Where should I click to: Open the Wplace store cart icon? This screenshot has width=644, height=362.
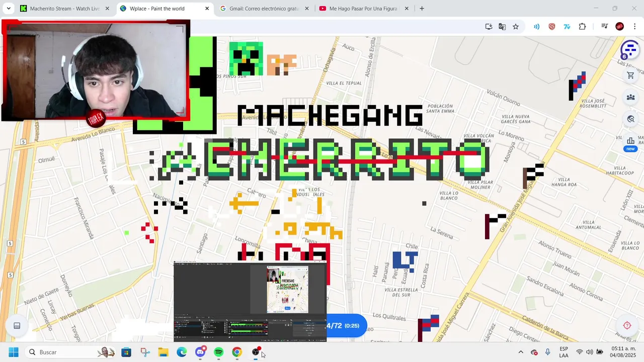tap(630, 75)
